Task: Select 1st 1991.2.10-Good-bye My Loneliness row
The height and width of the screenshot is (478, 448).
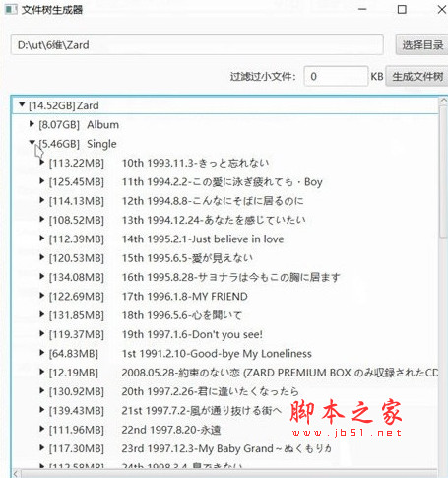Action: click(x=217, y=353)
